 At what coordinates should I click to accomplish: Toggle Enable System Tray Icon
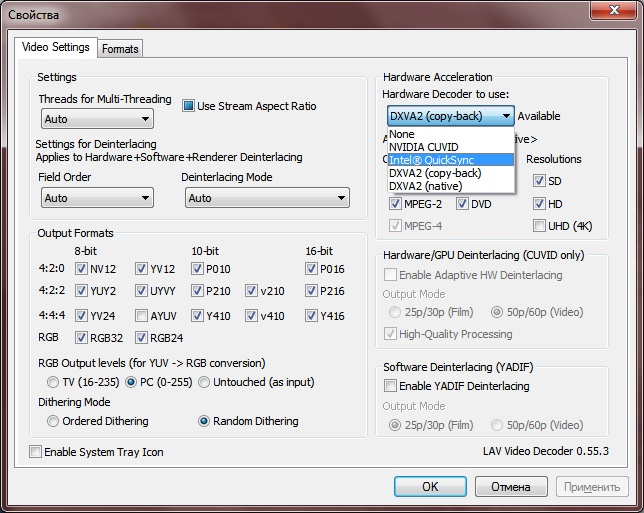(36, 452)
